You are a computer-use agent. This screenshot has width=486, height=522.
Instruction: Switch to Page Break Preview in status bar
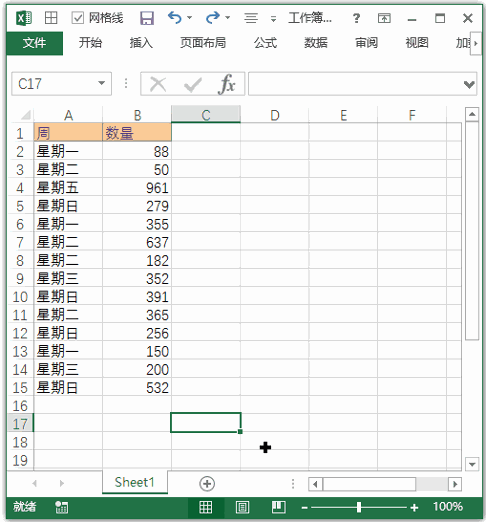(278, 507)
